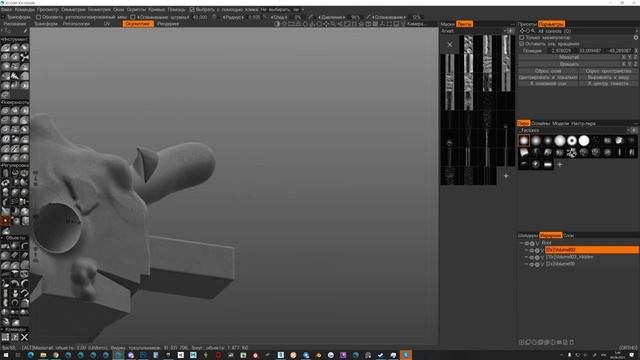Click the Выровнять к виду button

click(608, 77)
